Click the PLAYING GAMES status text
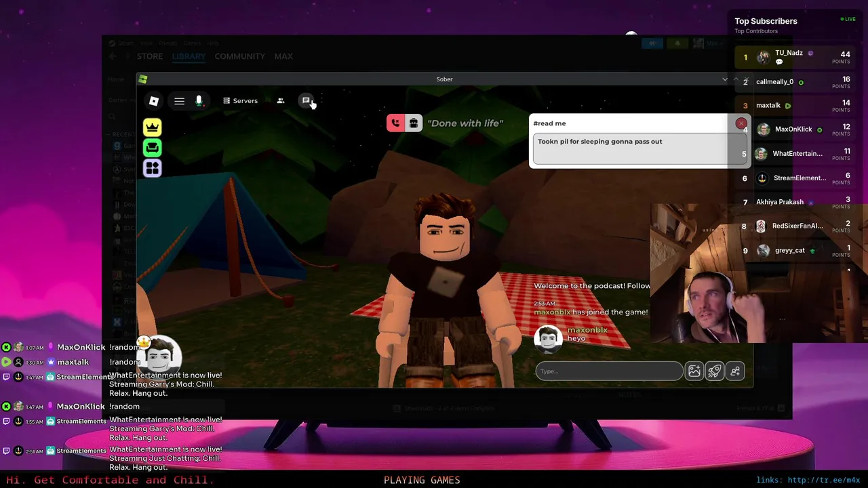Image resolution: width=868 pixels, height=488 pixels. (422, 480)
